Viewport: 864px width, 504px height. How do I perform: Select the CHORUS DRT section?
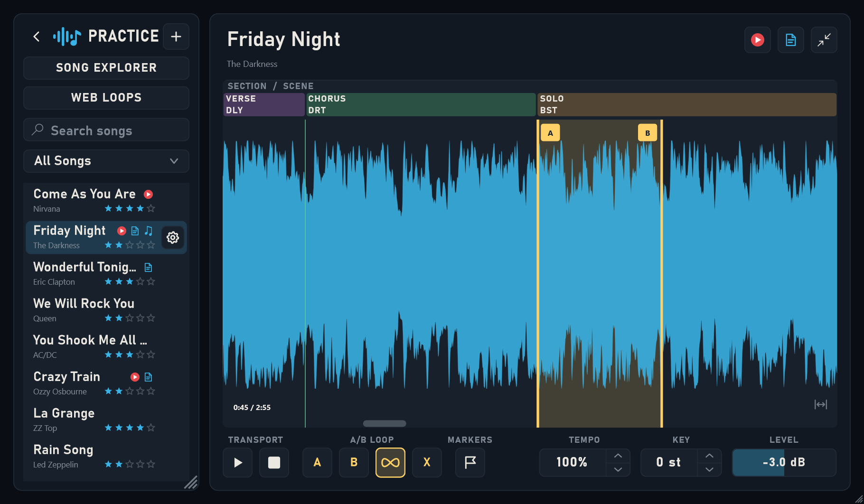421,104
